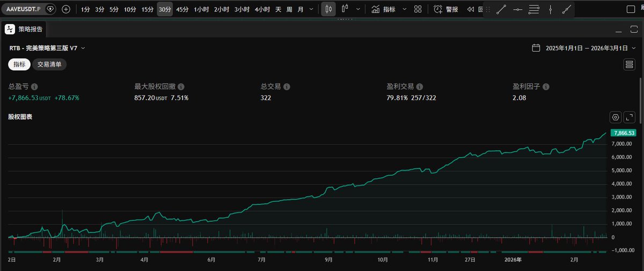Image resolution: width=644 pixels, height=271 pixels.
Task: Click the 79.81% 257/322 win rate value
Action: [x=412, y=98]
